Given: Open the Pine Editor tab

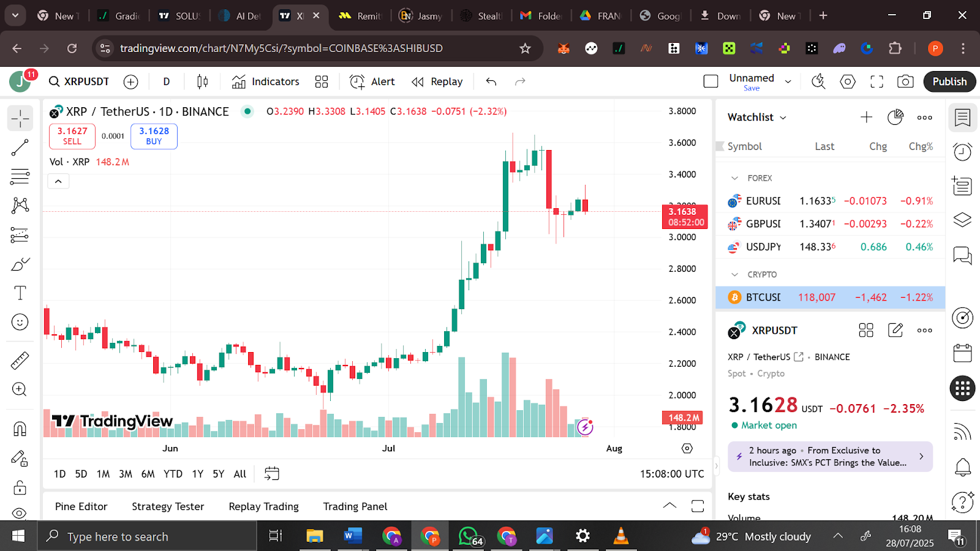Looking at the screenshot, I should [x=81, y=507].
